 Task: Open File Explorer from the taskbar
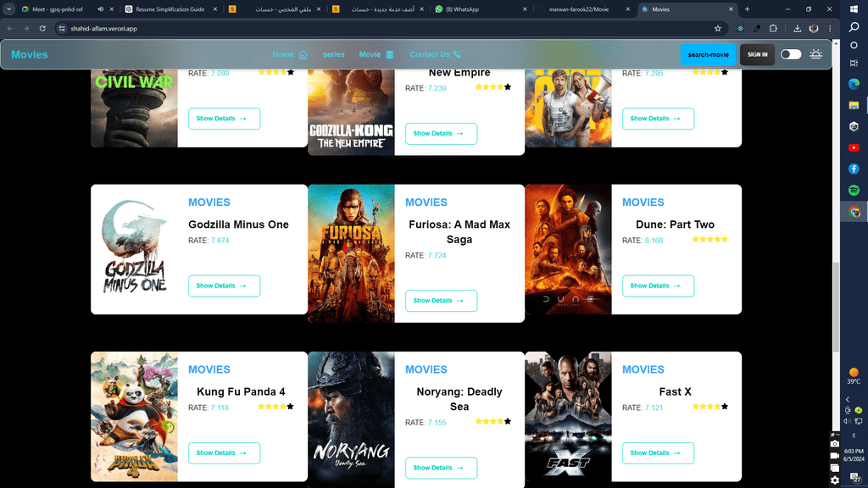coord(854,105)
